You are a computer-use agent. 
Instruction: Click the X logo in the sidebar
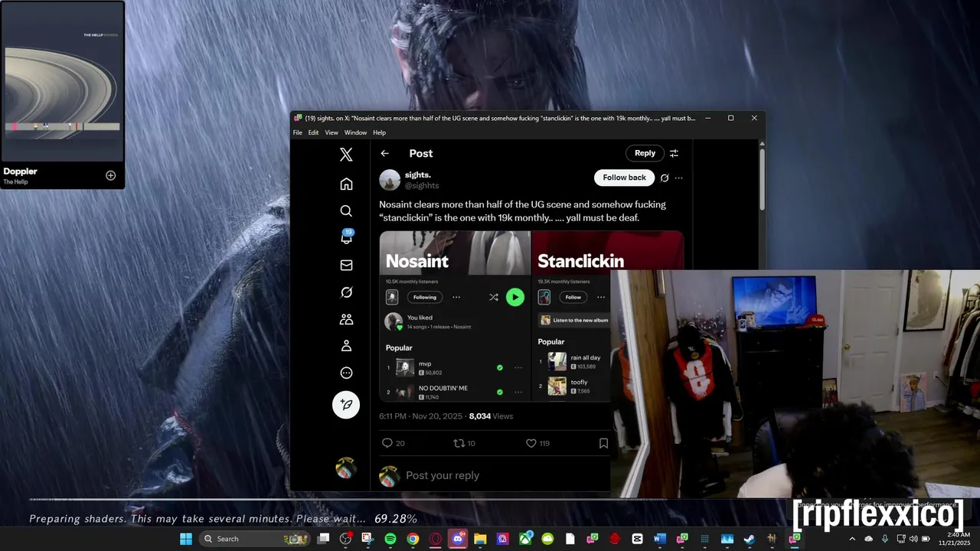click(x=346, y=155)
